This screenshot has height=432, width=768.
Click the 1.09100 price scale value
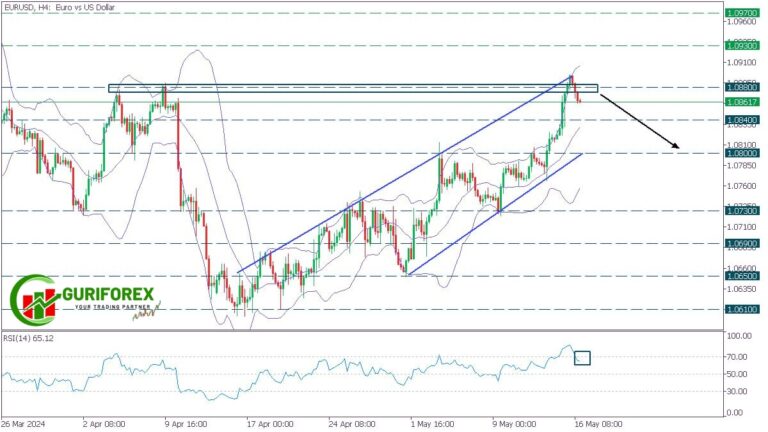point(742,63)
